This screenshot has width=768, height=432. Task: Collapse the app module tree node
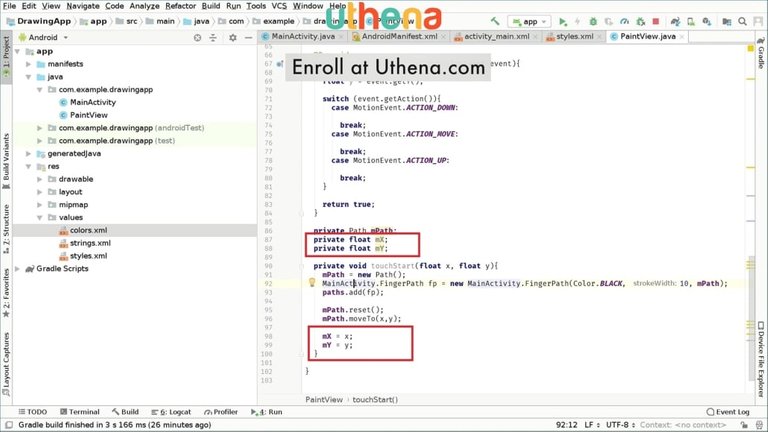click(18, 51)
